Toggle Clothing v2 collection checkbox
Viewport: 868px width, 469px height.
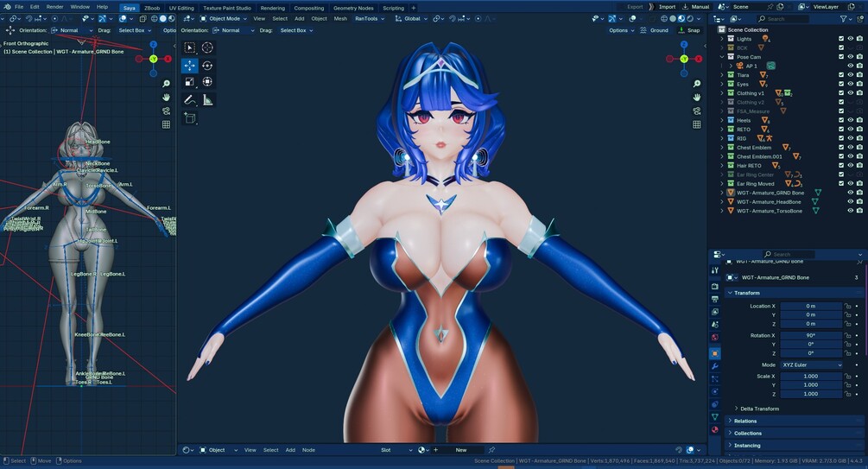tap(841, 103)
